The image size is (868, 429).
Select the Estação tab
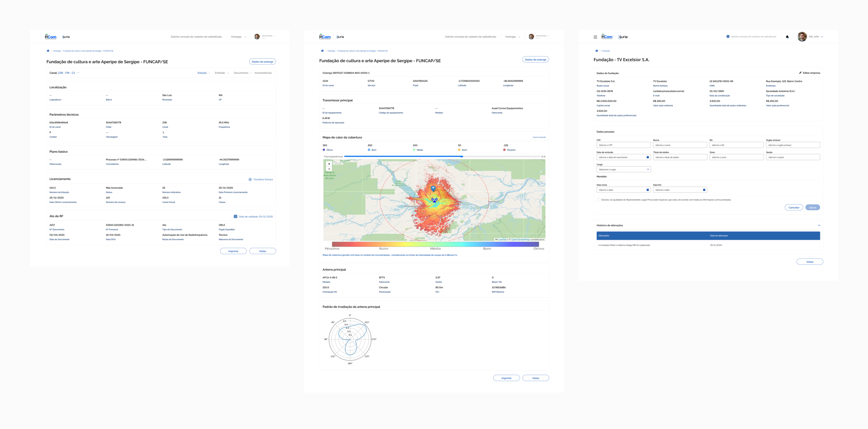click(202, 73)
